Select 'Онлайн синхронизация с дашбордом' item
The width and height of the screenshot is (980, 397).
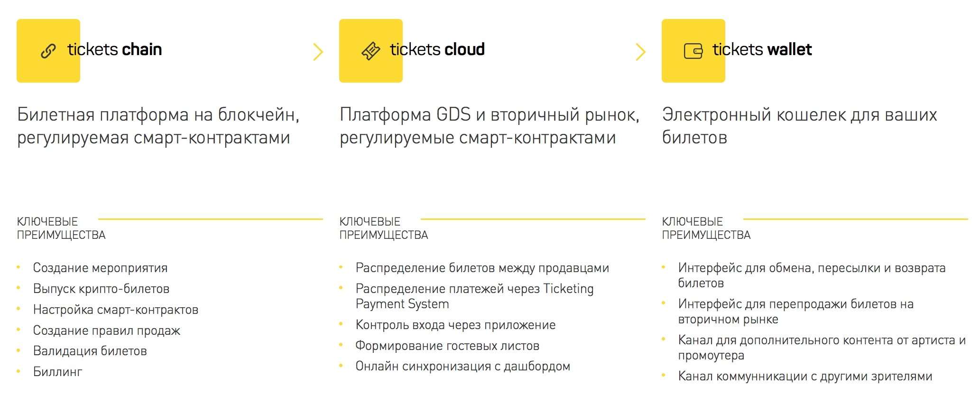462,366
